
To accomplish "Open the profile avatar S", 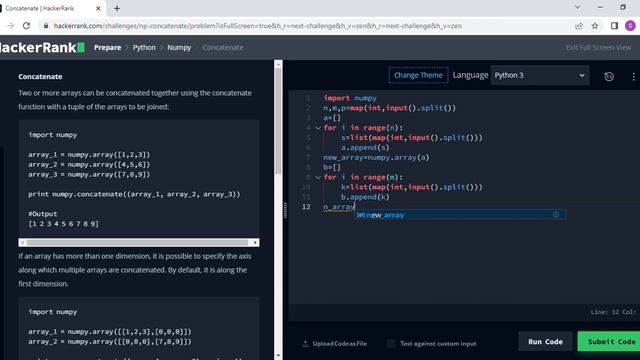I will [630, 26].
